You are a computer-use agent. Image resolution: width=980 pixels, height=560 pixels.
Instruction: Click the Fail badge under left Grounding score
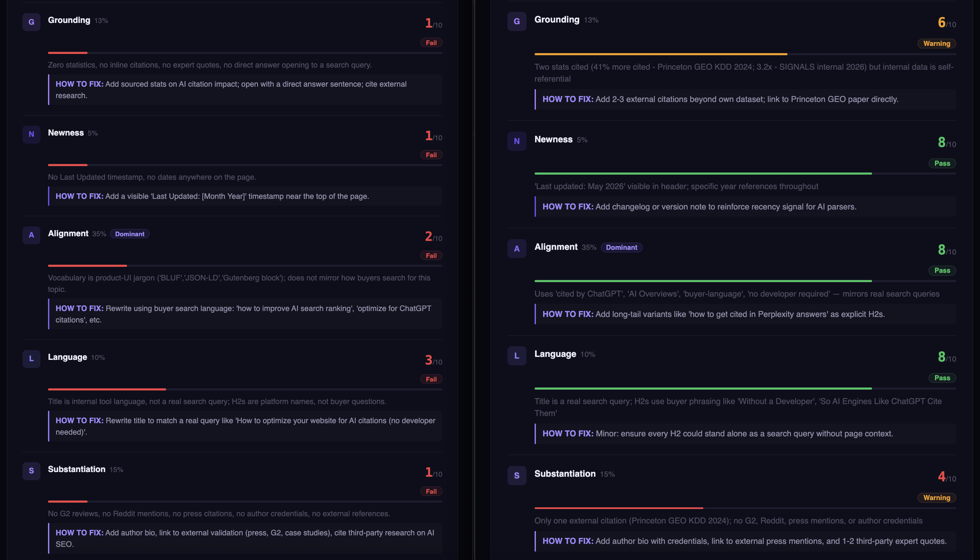(x=431, y=43)
